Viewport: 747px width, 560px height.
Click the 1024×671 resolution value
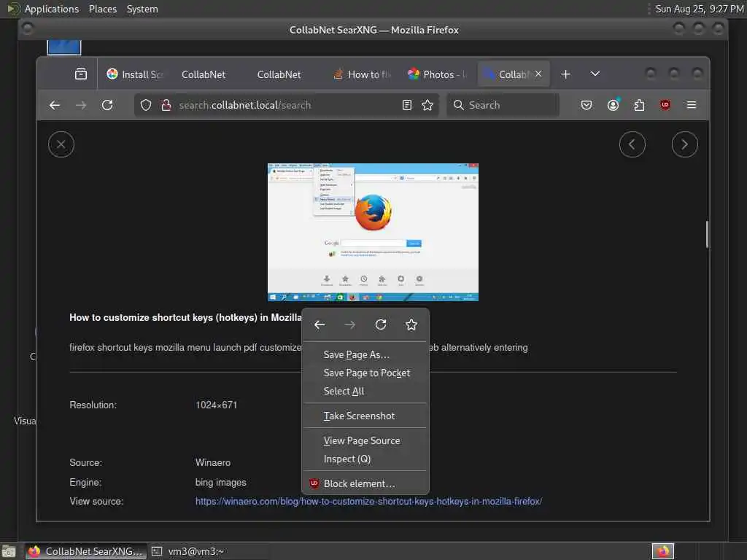[216, 405]
